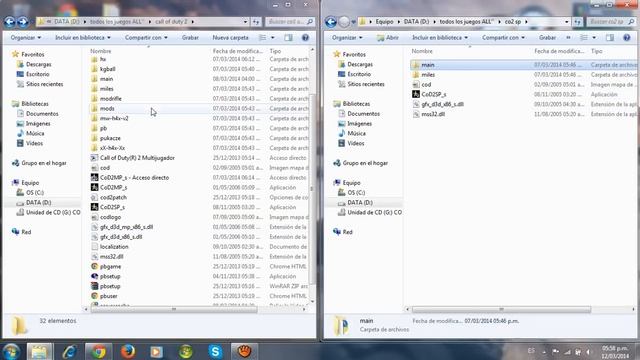Open help in left Explorer window
The height and width of the screenshot is (360, 640).
(305, 38)
